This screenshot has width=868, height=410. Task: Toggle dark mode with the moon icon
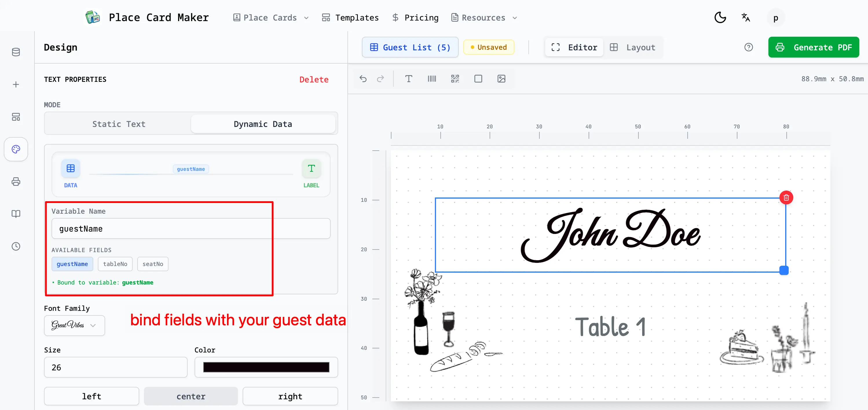point(720,17)
